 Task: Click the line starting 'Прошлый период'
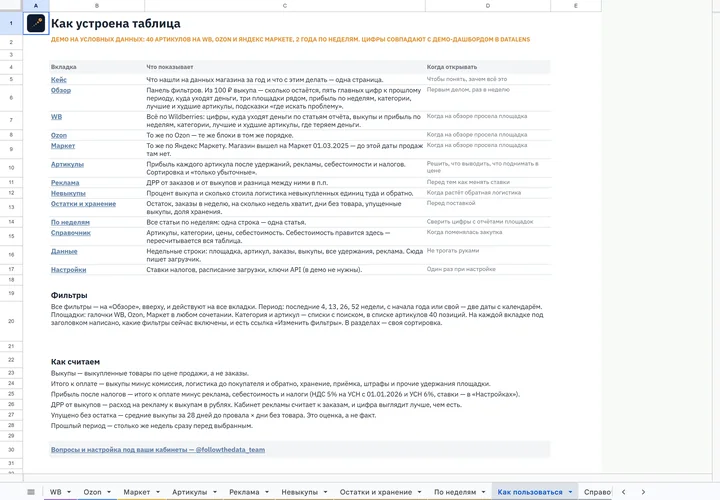[x=152, y=426]
